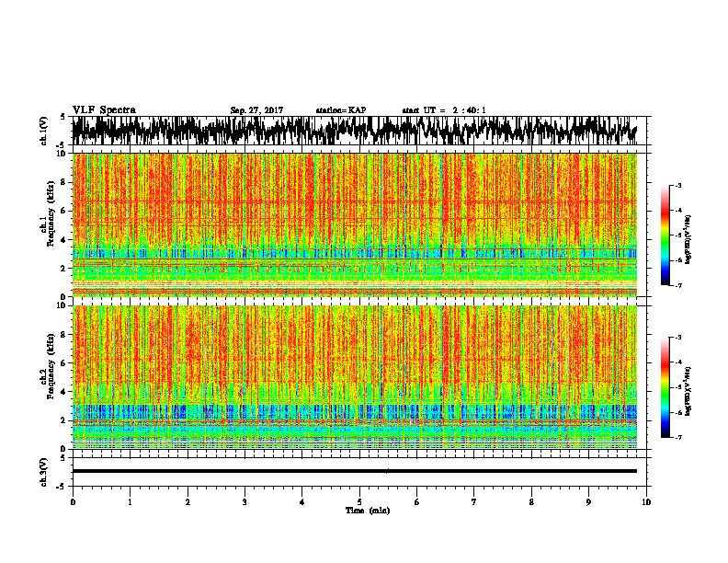The width and height of the screenshot is (728, 563).
Task: Click the '-7' tick of the ch.1 colorbar
Action: (677, 285)
